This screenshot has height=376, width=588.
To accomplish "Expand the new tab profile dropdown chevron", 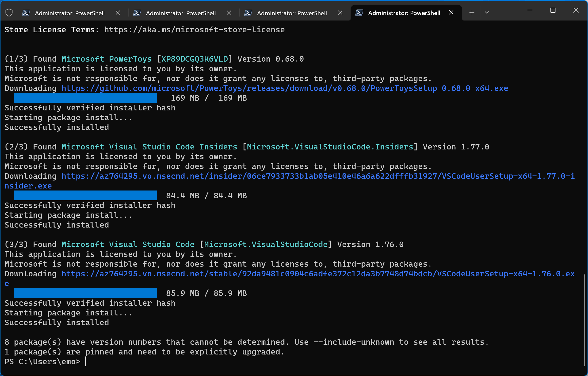I will [x=487, y=12].
